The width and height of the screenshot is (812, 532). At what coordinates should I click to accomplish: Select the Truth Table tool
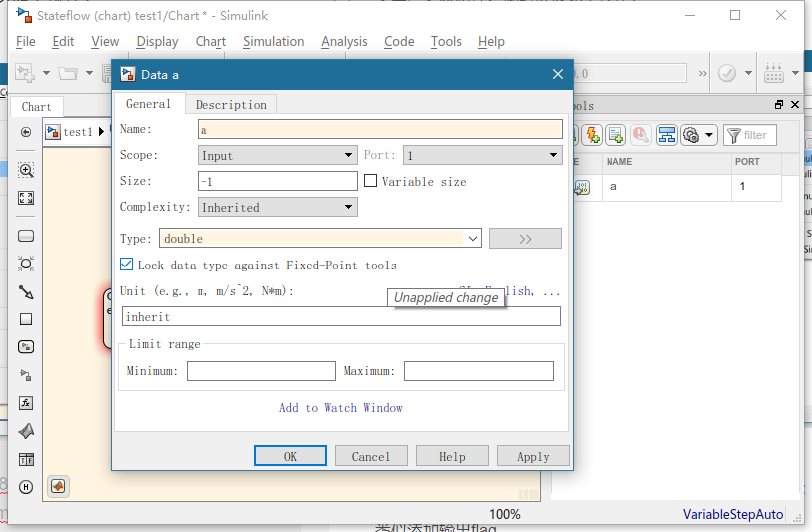[26, 459]
